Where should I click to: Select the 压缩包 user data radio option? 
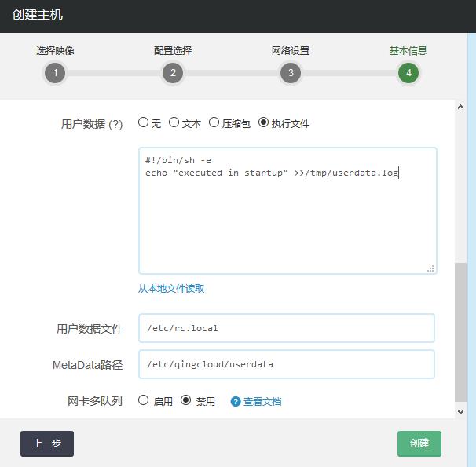(x=214, y=122)
